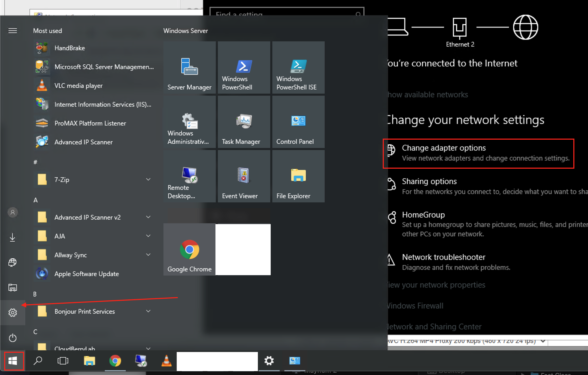
Task: Open Advanced IP Scanner from Most used
Action: pyautogui.click(x=94, y=142)
